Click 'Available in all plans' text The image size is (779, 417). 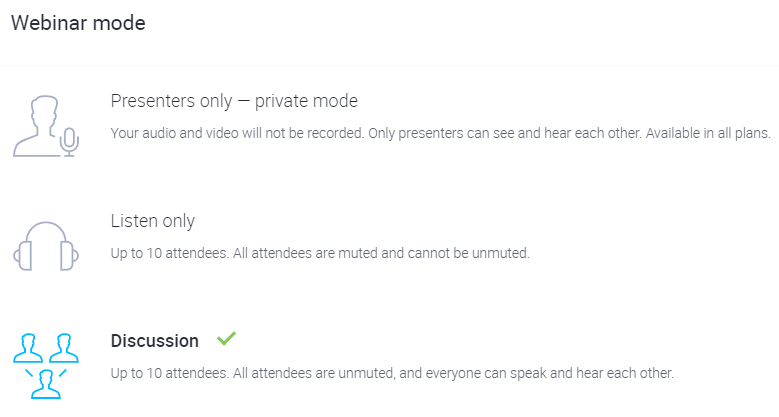coord(708,133)
